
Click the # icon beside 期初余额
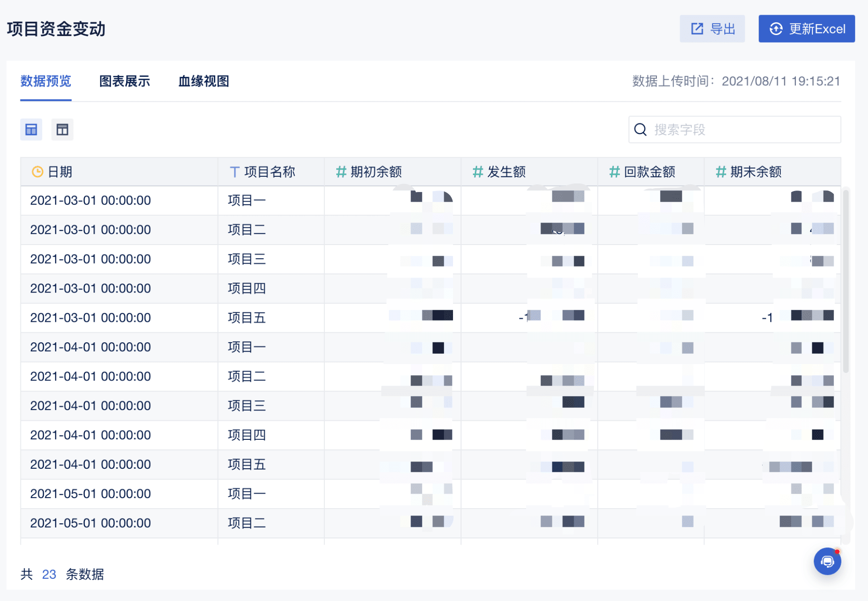tap(341, 172)
